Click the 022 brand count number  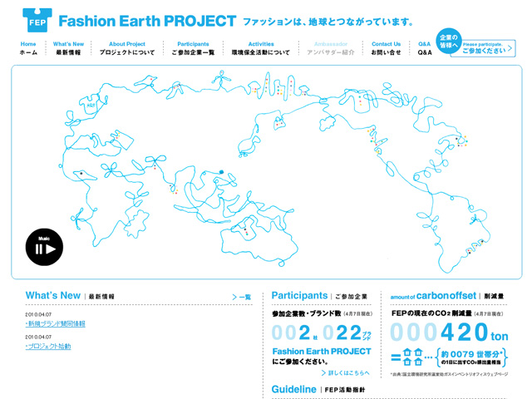tap(347, 332)
